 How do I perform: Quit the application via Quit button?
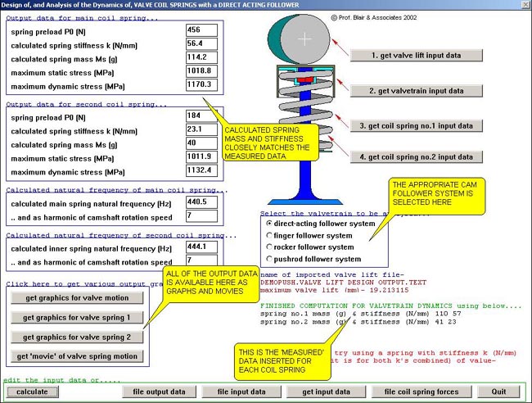(x=498, y=392)
